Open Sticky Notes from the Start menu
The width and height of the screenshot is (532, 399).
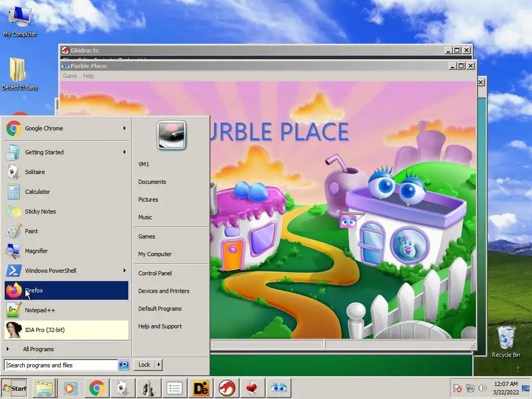[x=66, y=211]
